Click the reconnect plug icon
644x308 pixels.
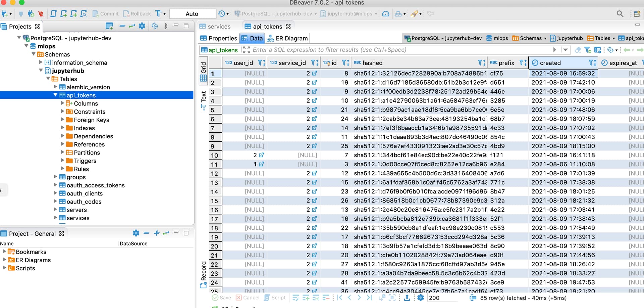(x=31, y=14)
